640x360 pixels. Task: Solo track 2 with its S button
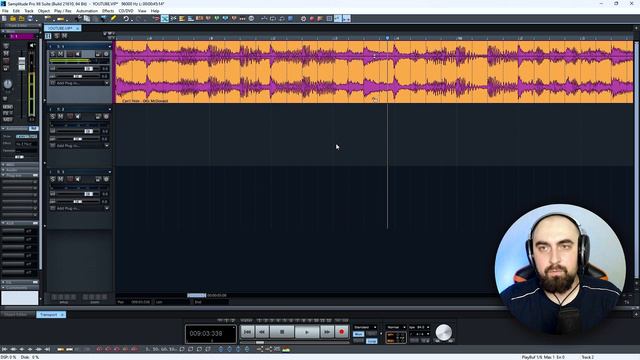[53, 116]
